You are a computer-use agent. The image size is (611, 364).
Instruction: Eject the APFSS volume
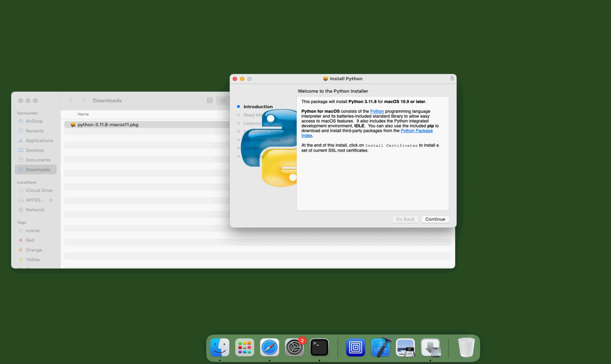point(51,200)
